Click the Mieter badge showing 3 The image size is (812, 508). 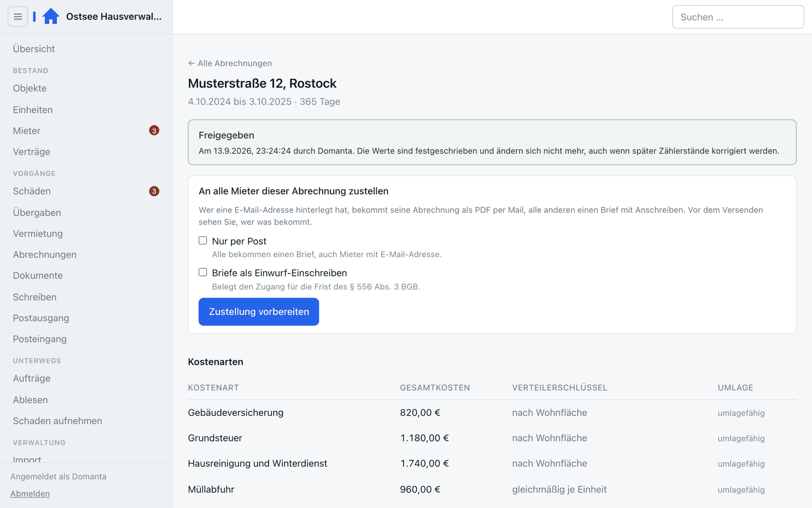coord(154,131)
